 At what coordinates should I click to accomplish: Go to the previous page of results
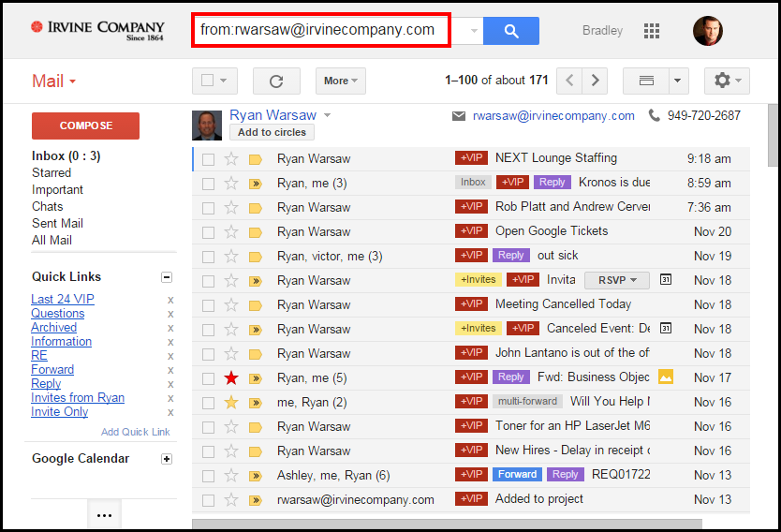point(569,81)
